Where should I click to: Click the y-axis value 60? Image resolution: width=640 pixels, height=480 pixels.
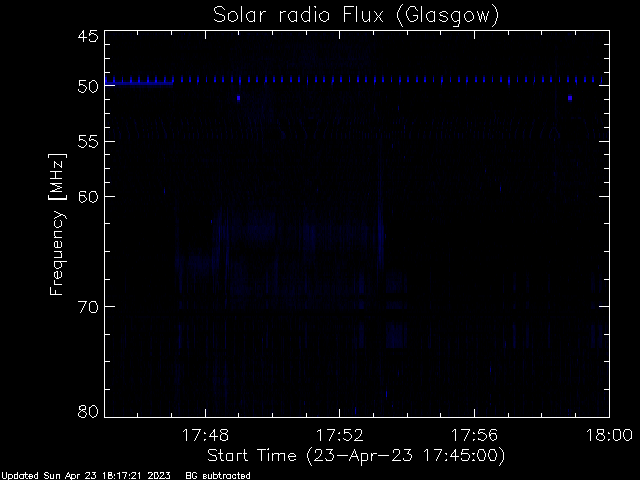point(88,196)
